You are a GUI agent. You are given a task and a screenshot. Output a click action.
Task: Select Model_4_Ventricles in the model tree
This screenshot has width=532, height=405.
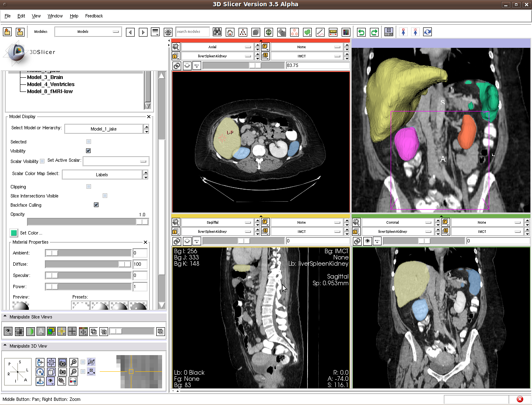pyautogui.click(x=51, y=84)
